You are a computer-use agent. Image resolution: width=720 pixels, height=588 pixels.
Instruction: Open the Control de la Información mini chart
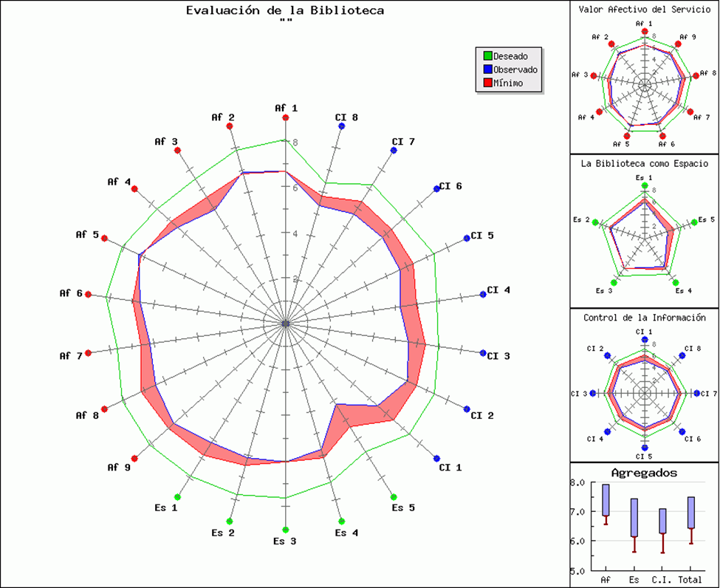click(x=645, y=386)
